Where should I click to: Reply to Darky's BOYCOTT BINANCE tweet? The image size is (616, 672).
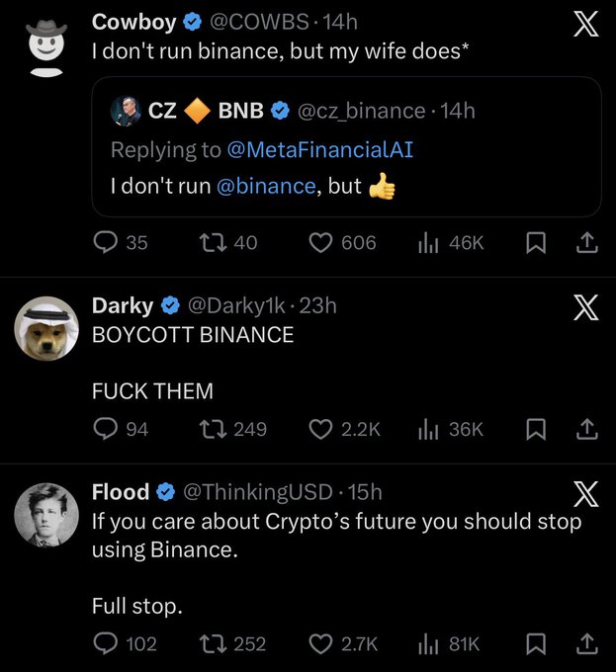(x=106, y=429)
